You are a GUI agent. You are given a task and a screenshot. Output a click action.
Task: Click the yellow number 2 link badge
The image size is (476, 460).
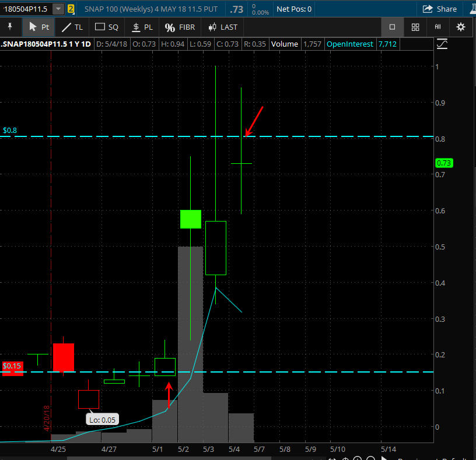click(71, 9)
